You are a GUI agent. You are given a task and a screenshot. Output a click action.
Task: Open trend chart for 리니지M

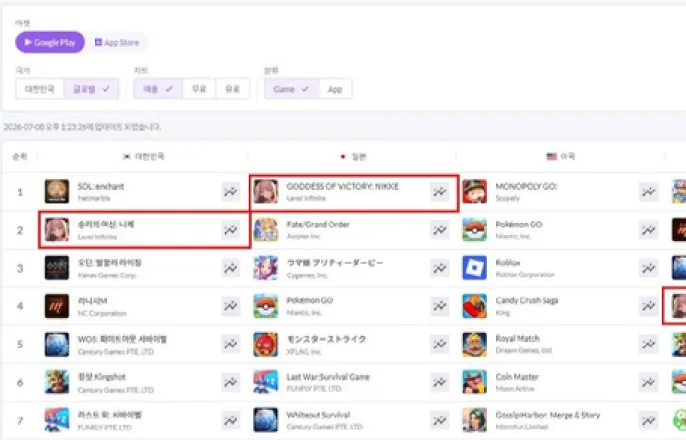(231, 306)
